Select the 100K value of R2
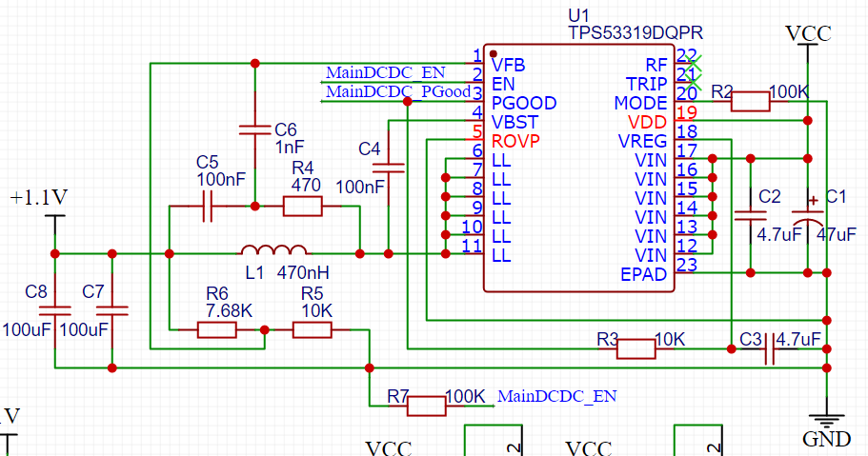Image resolution: width=868 pixels, height=456 pixels. 789,91
